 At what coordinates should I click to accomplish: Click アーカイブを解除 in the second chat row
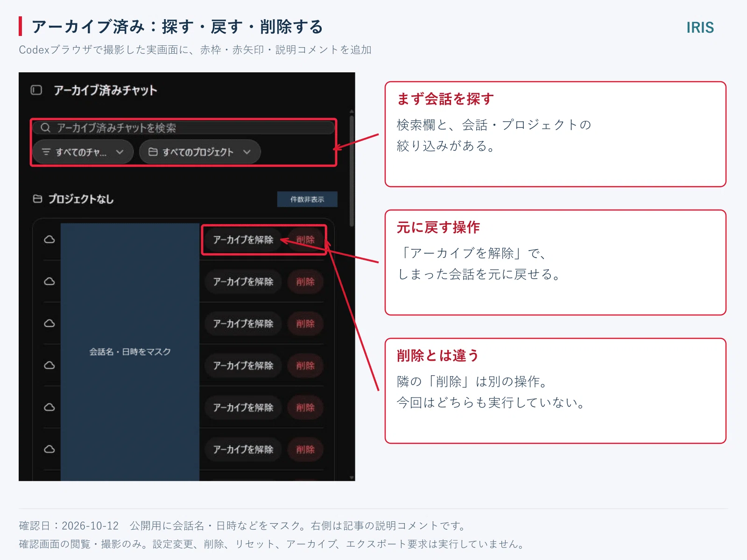click(243, 281)
